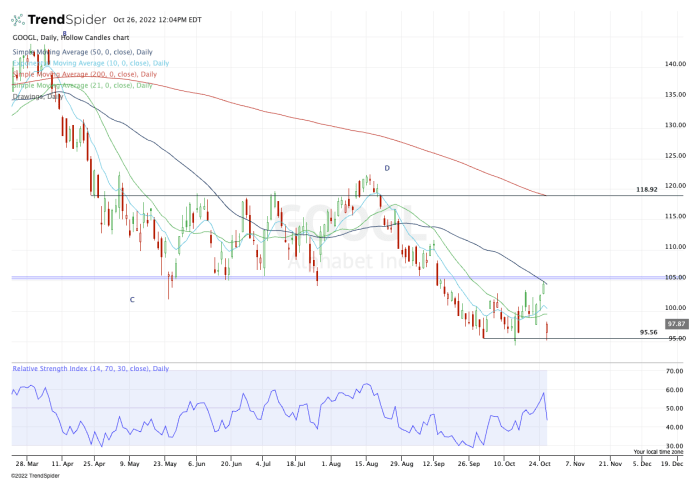Click the wave label C annotation
700x481 pixels.
point(131,299)
